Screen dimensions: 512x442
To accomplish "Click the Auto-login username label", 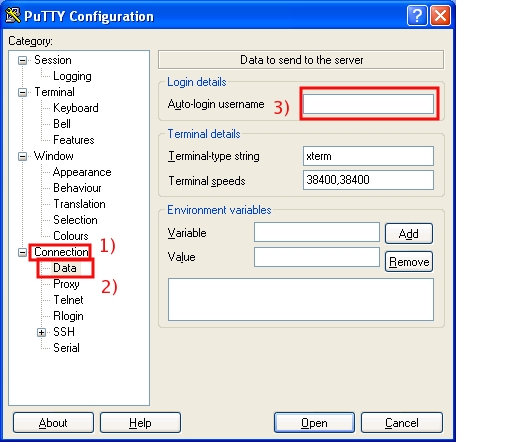I will 216,104.
